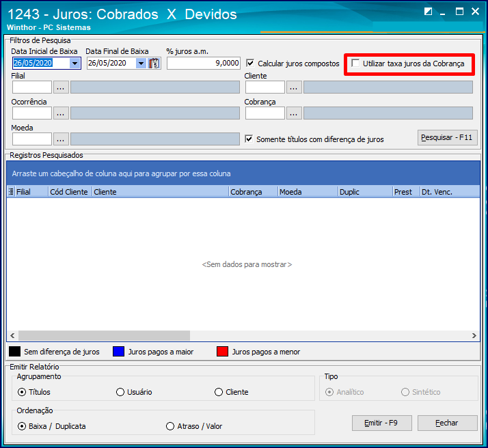Click the Cliente code input field

click(x=265, y=87)
